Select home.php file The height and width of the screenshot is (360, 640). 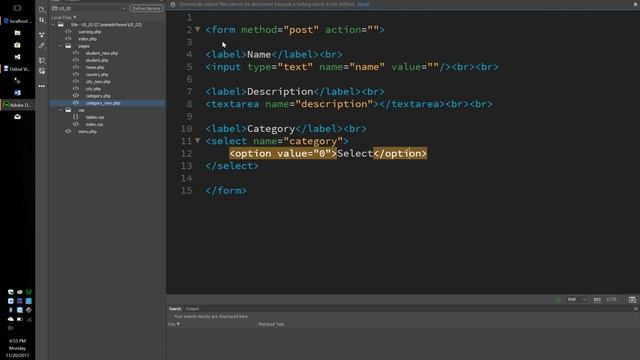(95, 67)
